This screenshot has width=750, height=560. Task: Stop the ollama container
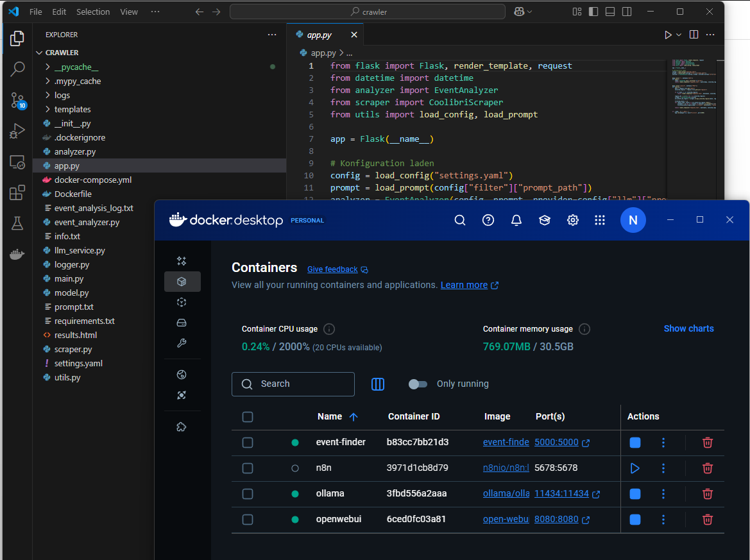coord(635,494)
